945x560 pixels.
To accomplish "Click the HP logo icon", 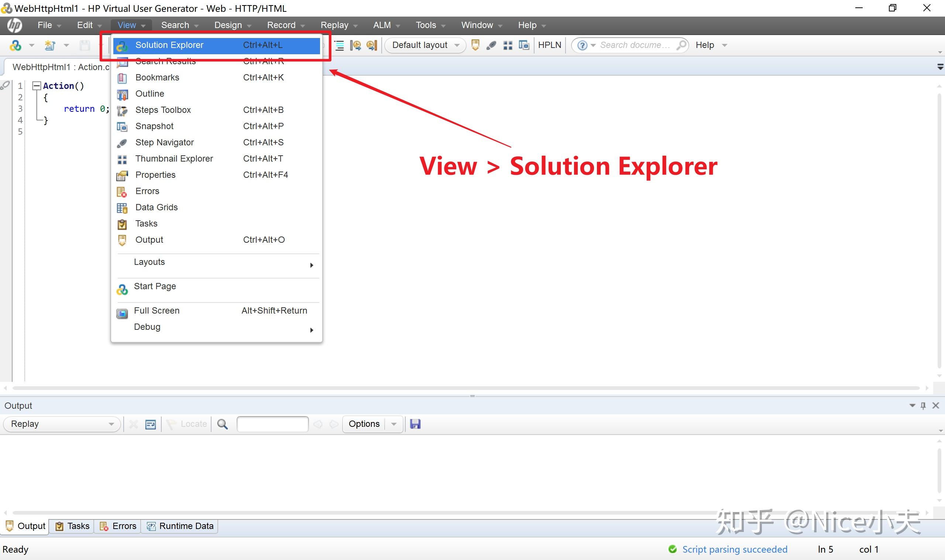I will (14, 25).
